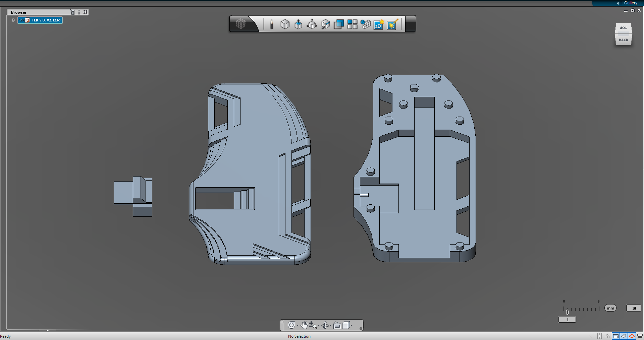Image resolution: width=644 pixels, height=340 pixels.
Task: Open the Orbit tool dropdown arrow
Action: tap(330, 325)
